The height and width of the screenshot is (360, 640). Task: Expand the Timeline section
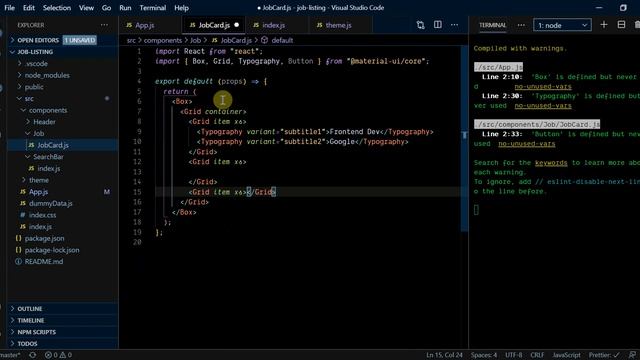31,320
